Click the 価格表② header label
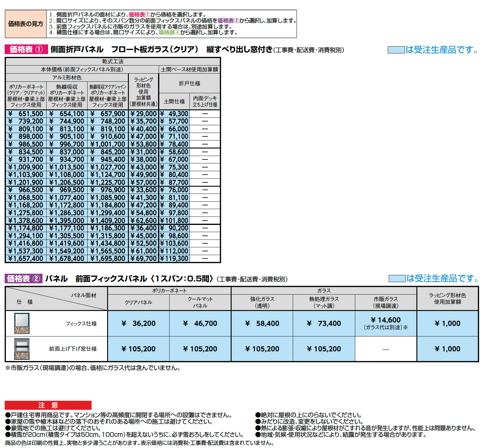Viewport: 485px width, 448px height. point(24,279)
